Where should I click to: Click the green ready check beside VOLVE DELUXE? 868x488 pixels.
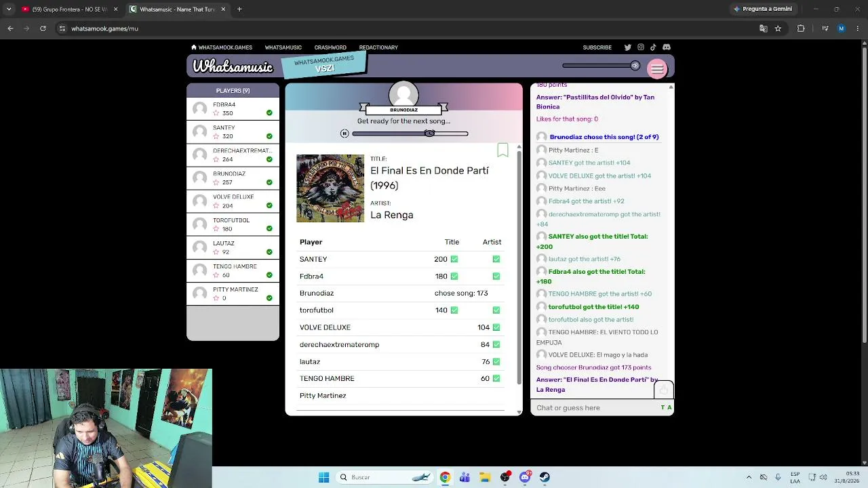[x=269, y=205]
